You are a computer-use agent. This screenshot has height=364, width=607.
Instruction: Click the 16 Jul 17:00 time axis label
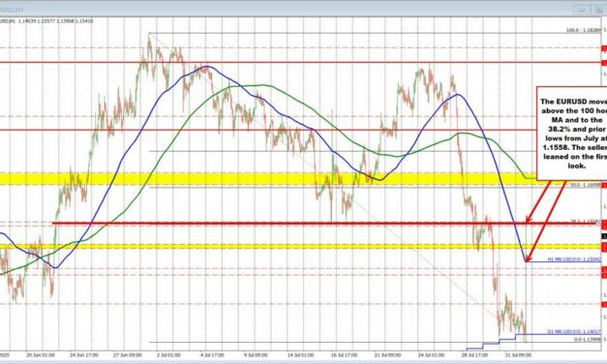[344, 354]
